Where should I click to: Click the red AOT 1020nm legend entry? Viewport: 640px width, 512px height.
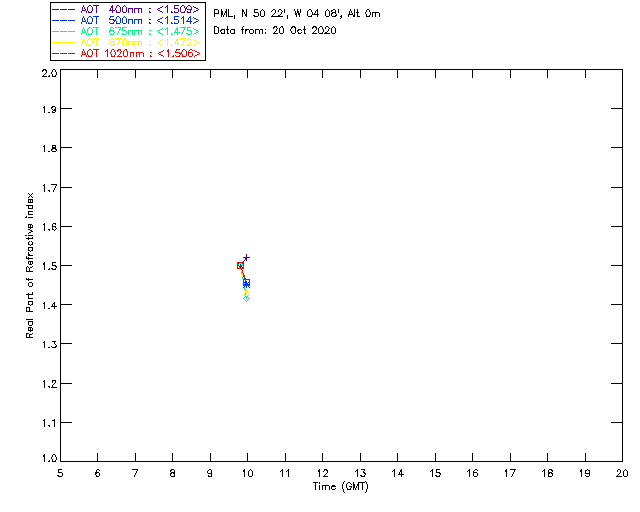126,53
